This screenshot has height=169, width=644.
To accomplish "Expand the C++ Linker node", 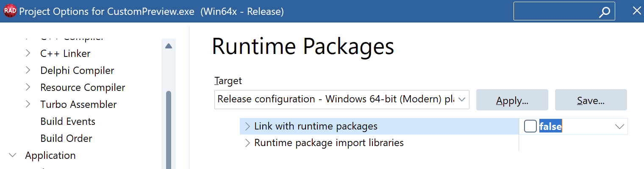I will [x=28, y=53].
